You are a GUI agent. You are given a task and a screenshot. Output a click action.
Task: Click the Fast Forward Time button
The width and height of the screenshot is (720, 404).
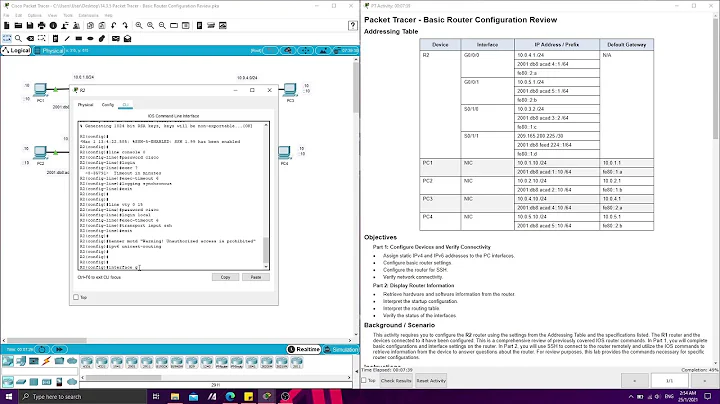pyautogui.click(x=59, y=349)
